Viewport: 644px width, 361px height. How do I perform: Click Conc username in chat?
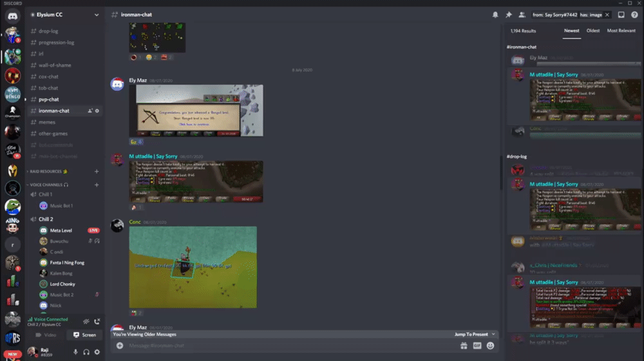(x=135, y=222)
